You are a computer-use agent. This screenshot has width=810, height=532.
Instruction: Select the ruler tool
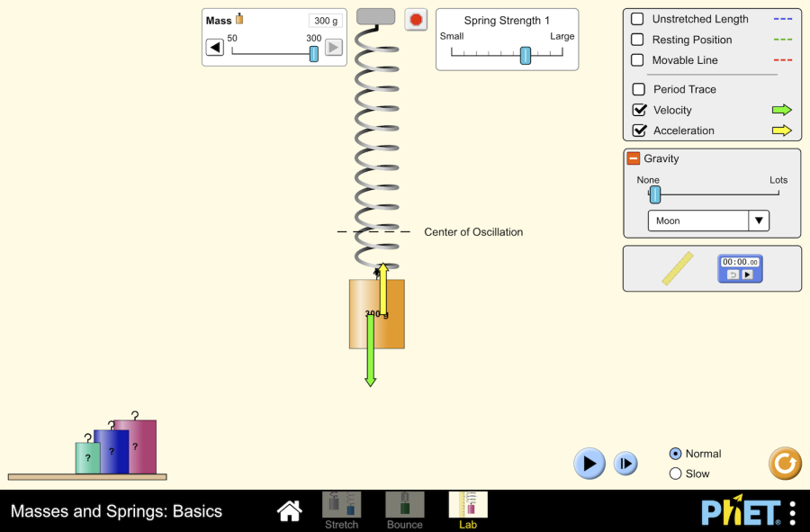click(677, 268)
